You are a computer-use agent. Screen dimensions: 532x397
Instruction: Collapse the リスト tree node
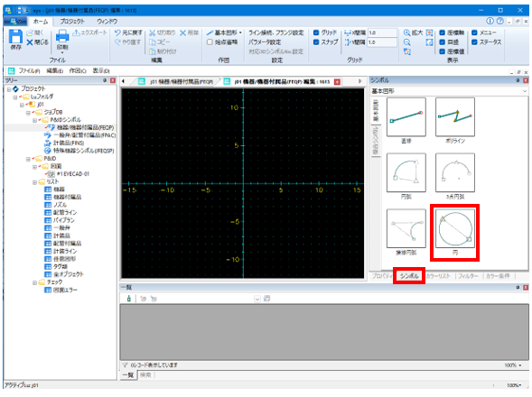34,182
